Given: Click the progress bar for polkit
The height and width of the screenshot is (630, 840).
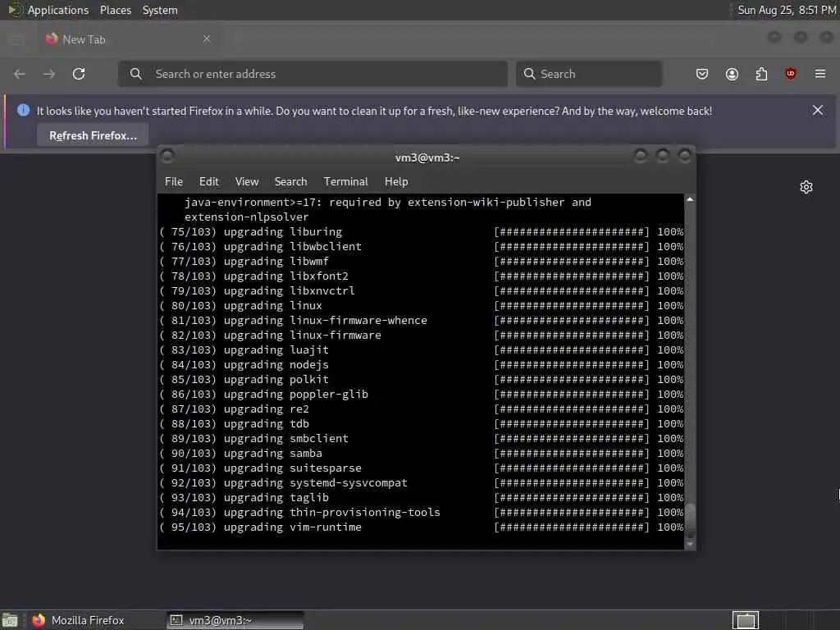Looking at the screenshot, I should [x=571, y=379].
